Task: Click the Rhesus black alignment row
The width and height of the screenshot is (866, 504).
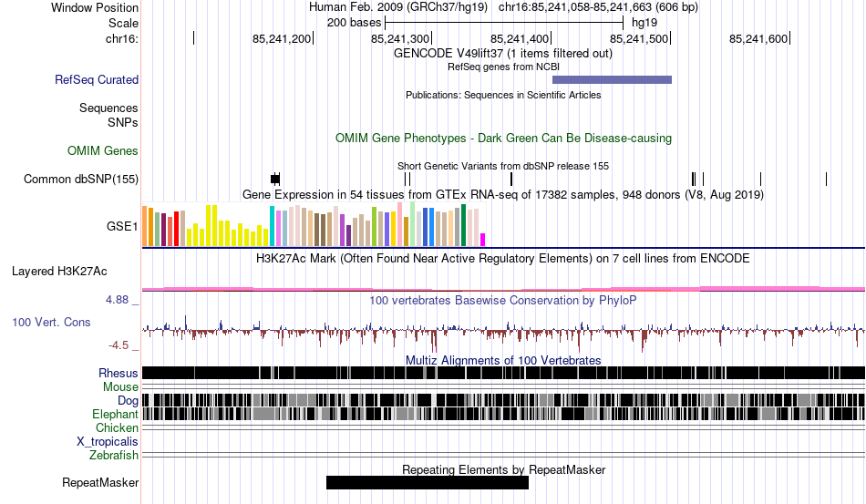Action: [x=503, y=373]
